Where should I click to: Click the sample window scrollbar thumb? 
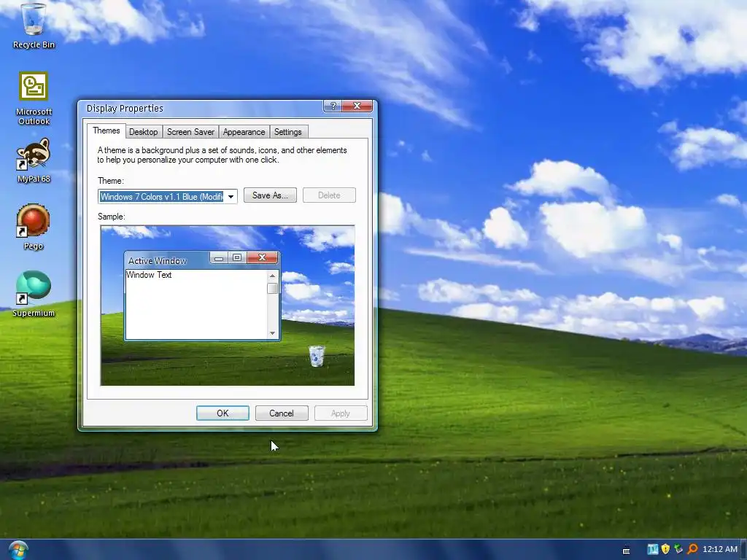tap(273, 289)
